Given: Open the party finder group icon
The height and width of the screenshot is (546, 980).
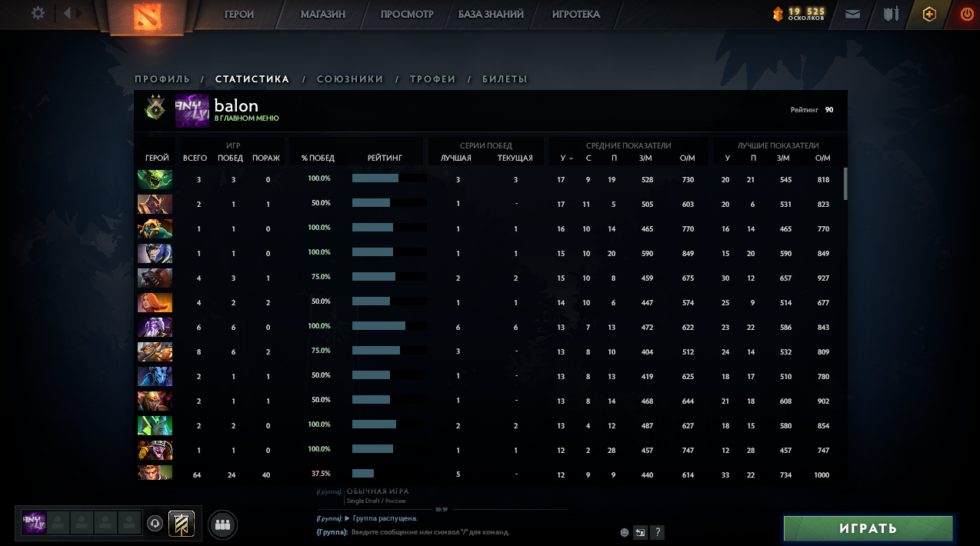Looking at the screenshot, I should click(222, 524).
